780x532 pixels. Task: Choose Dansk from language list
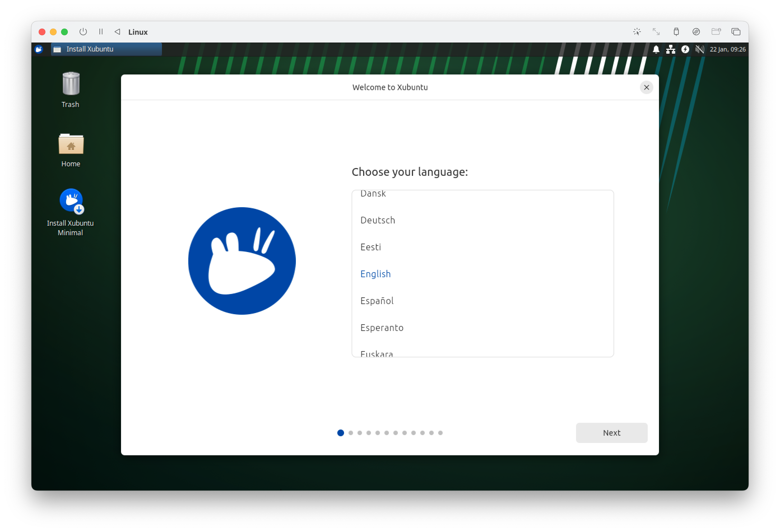(x=483, y=195)
